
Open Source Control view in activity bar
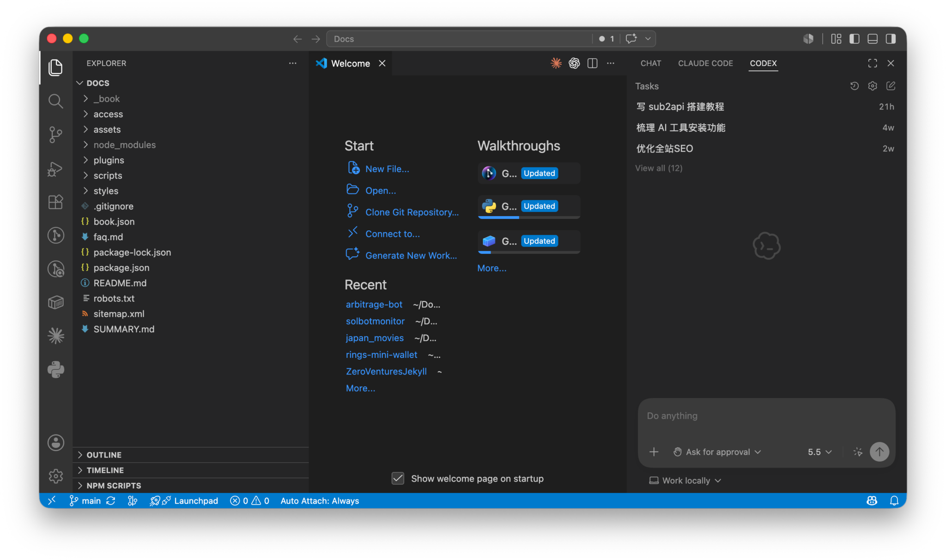[55, 134]
